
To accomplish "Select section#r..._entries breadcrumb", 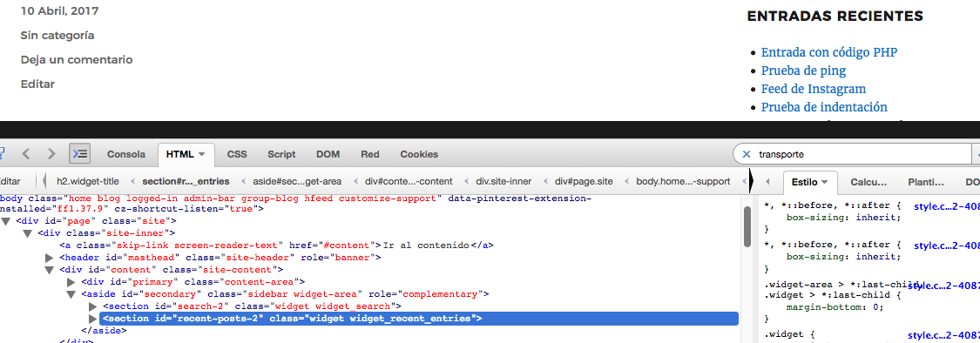I will point(186,181).
